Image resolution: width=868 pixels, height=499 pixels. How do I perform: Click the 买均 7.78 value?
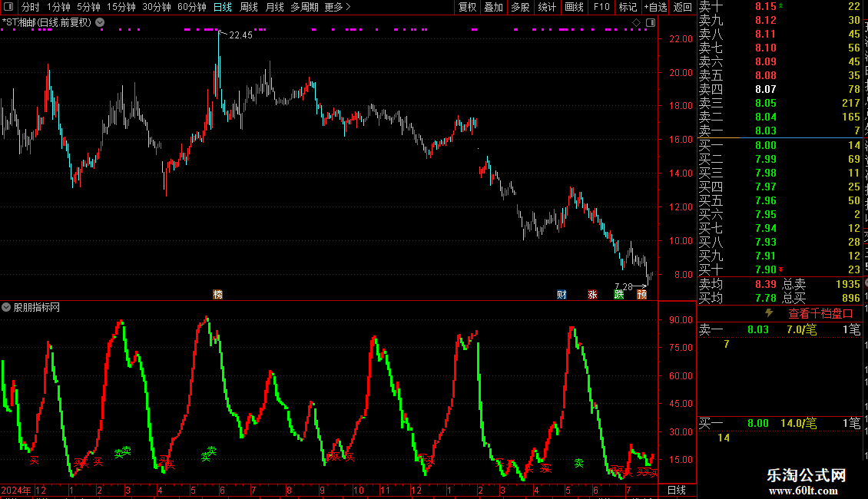click(766, 298)
